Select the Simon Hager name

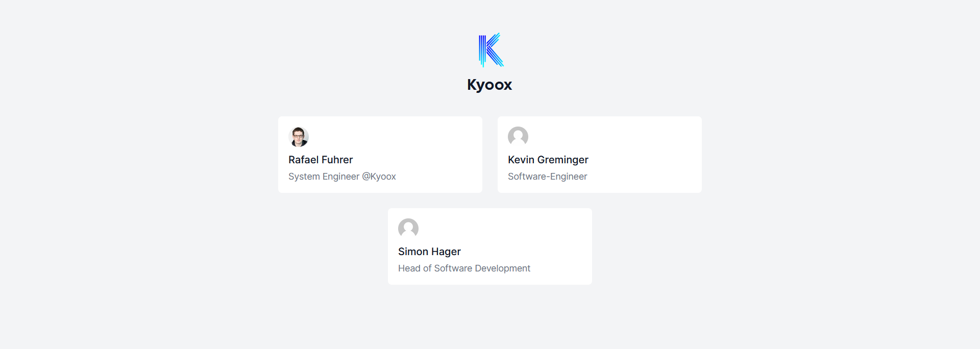(x=429, y=252)
